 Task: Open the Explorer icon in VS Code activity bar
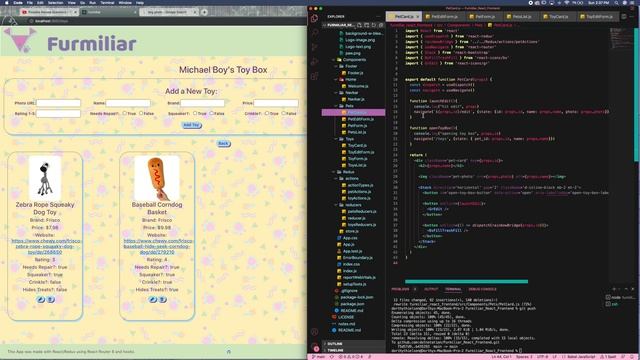314,18
